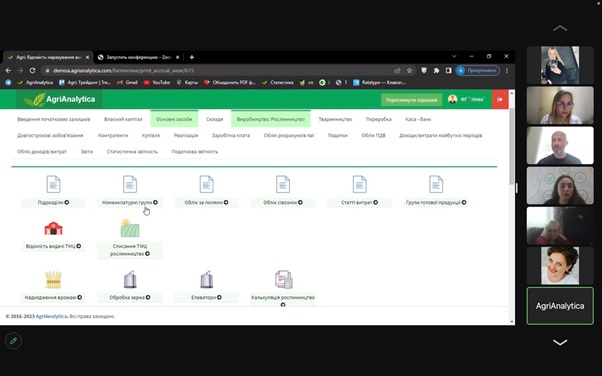Select the Тваринництво menu item
Screen dimensions: 602x376
[x=335, y=119]
